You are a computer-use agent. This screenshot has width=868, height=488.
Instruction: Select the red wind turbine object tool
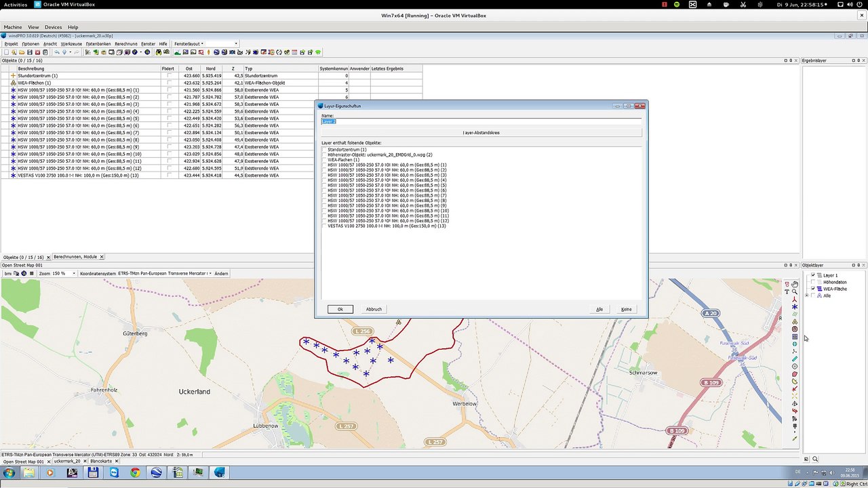click(x=795, y=300)
